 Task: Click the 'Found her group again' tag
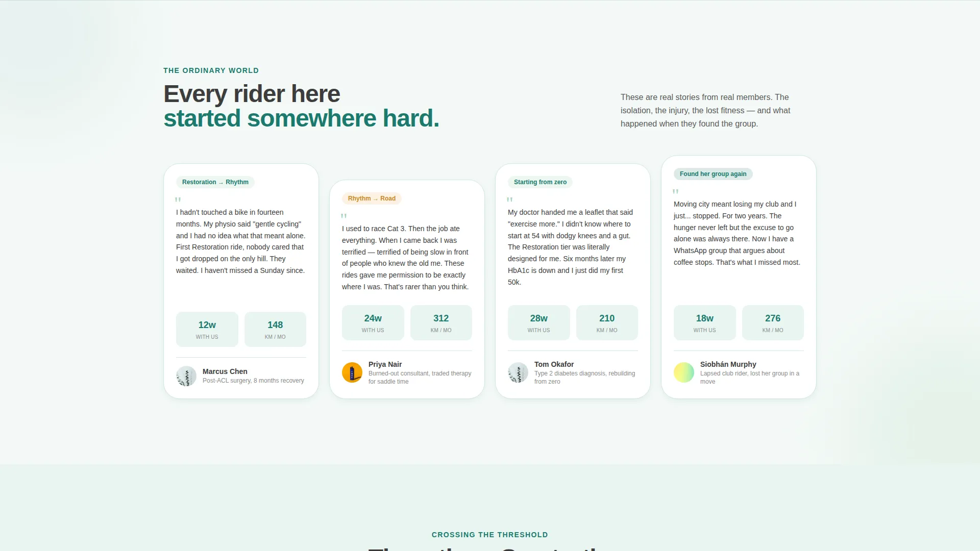(713, 174)
